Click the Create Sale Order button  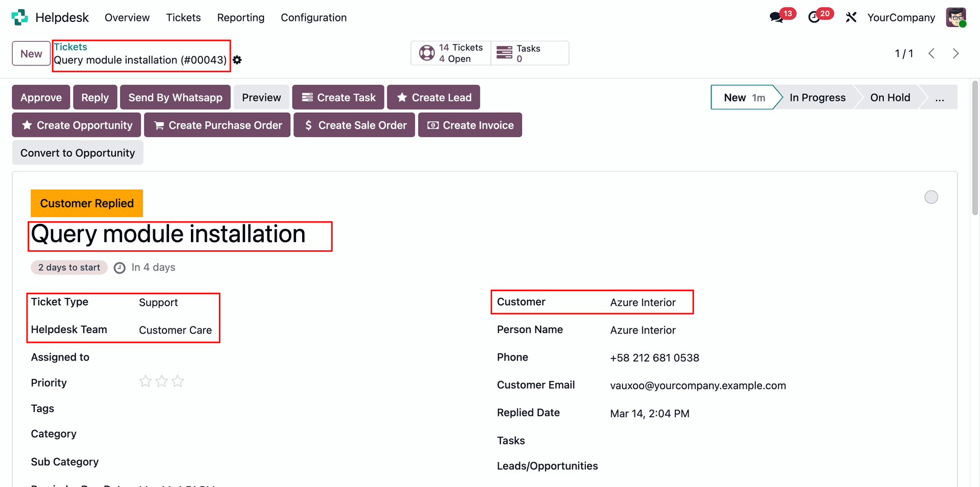tap(354, 125)
